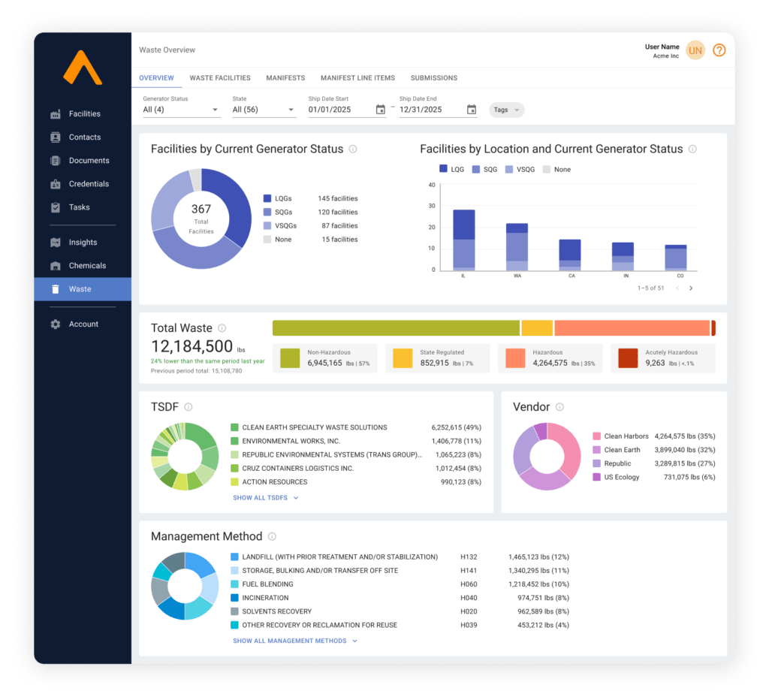Toggle LQG series in chart legend

click(x=451, y=170)
